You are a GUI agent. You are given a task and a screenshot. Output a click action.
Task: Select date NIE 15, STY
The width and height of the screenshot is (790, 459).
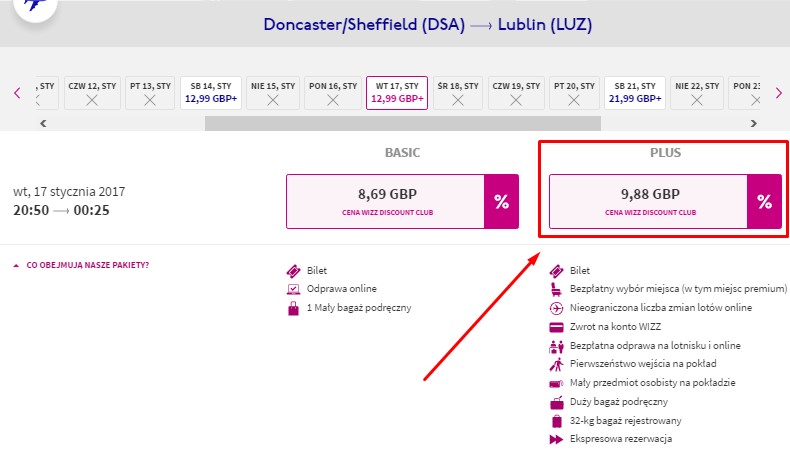(273, 93)
